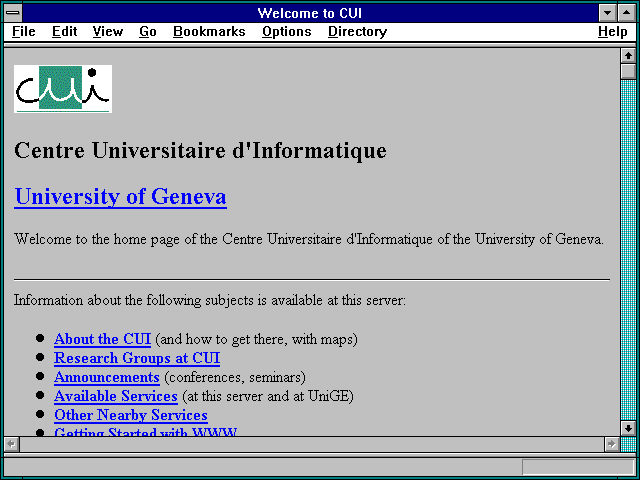640x480 pixels.
Task: Open the Go menu
Action: tap(148, 31)
